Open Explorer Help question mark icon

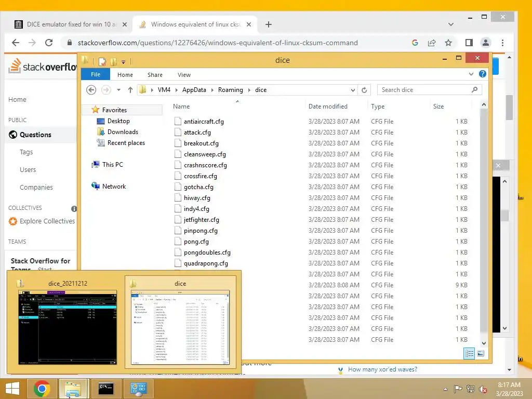pos(483,74)
